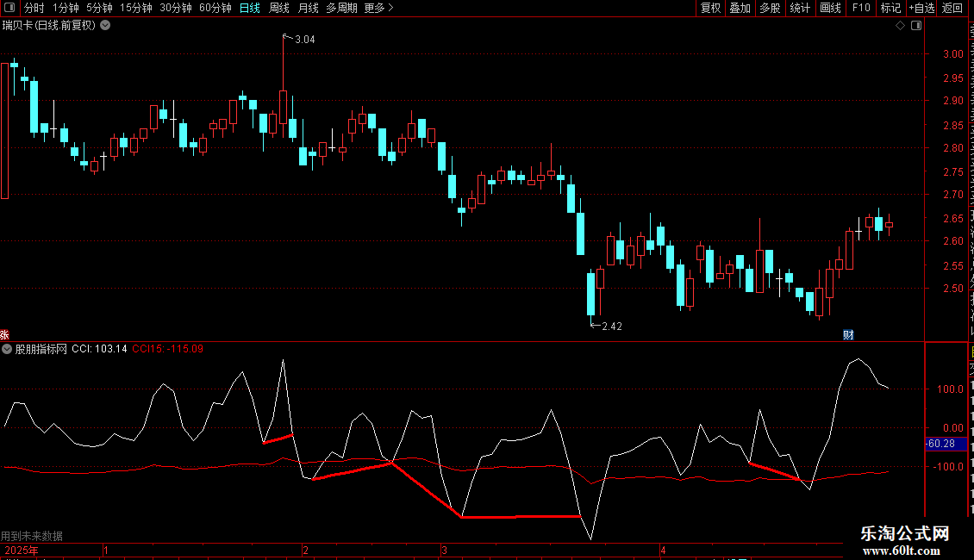Click the red 涨 marker at chart bottom-left
Image resolution: width=974 pixels, height=560 pixels.
(x=4, y=335)
